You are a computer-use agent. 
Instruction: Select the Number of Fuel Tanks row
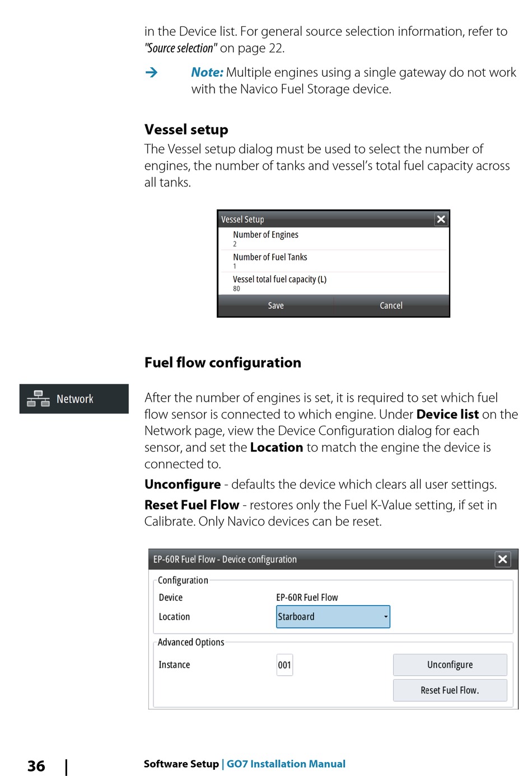(333, 261)
